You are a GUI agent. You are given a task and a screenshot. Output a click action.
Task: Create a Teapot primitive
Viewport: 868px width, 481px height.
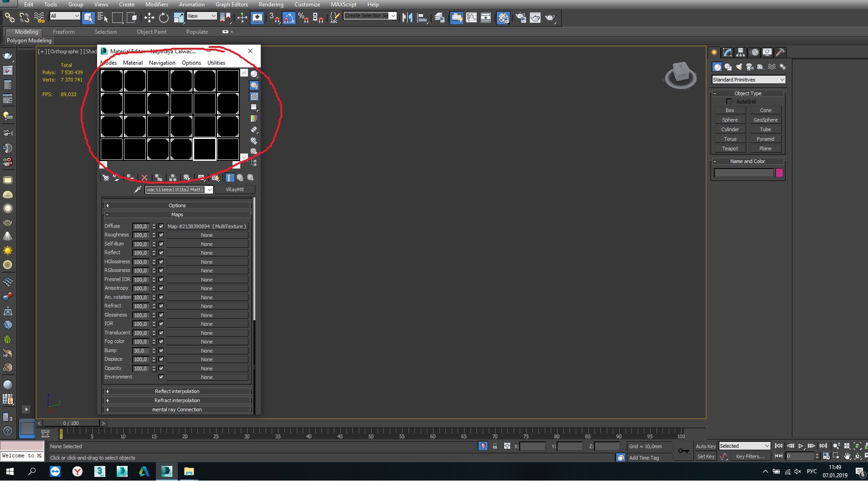(730, 148)
